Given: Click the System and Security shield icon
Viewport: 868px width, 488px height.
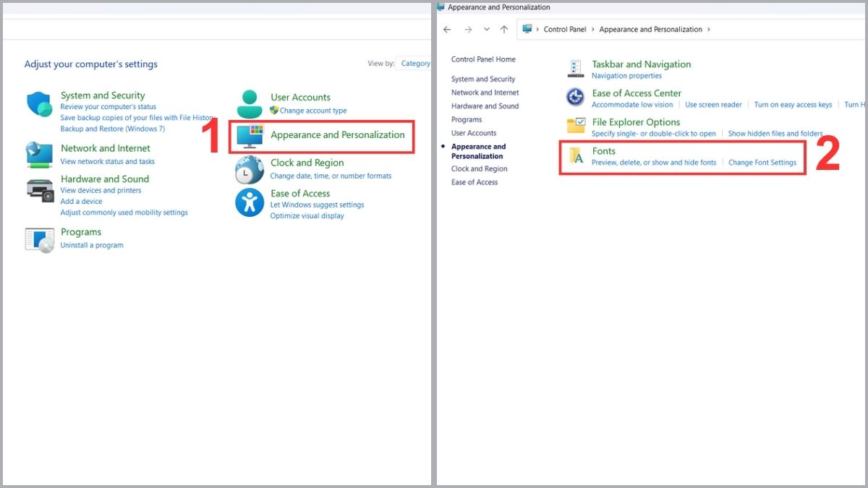Looking at the screenshot, I should [x=40, y=105].
